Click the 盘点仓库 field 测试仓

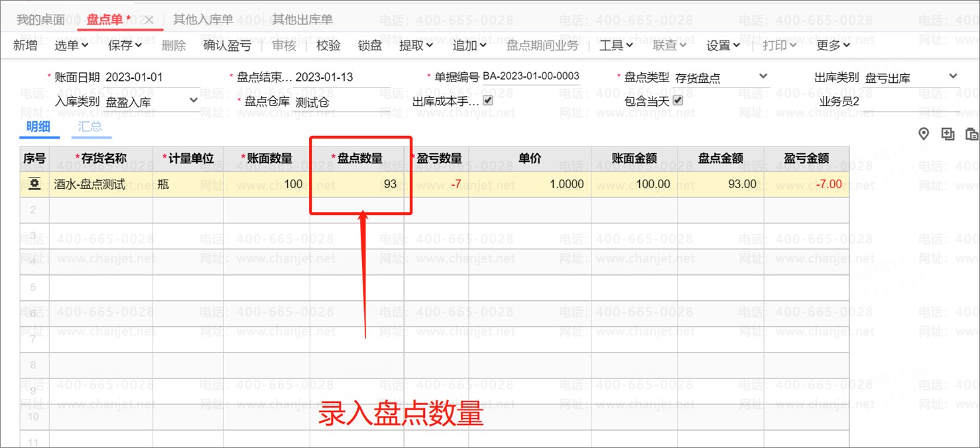[x=342, y=102]
